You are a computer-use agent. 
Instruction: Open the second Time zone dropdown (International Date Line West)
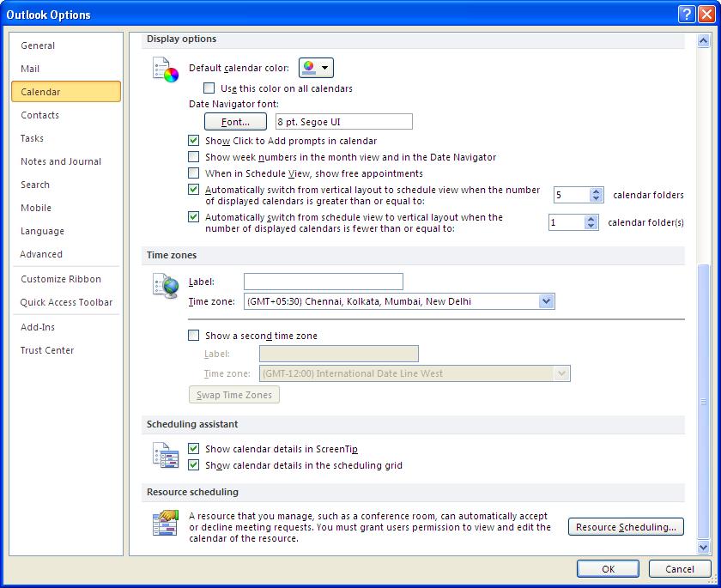pos(561,373)
